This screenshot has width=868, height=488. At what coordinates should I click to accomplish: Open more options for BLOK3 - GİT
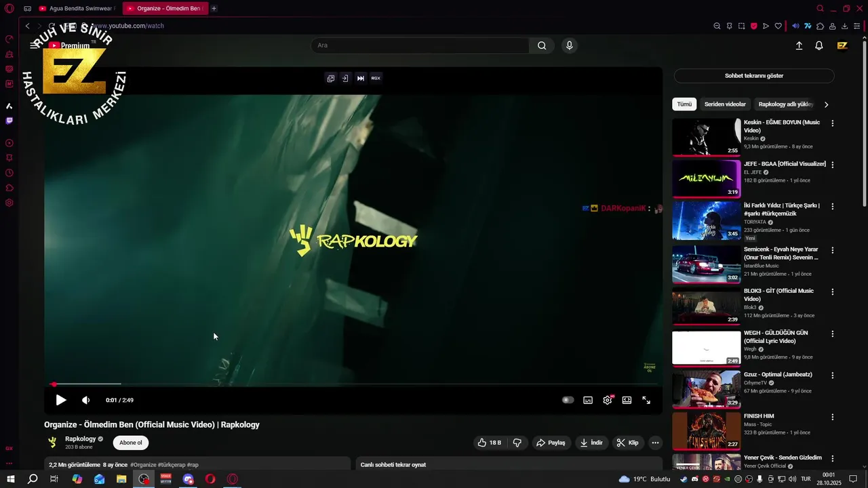(833, 291)
